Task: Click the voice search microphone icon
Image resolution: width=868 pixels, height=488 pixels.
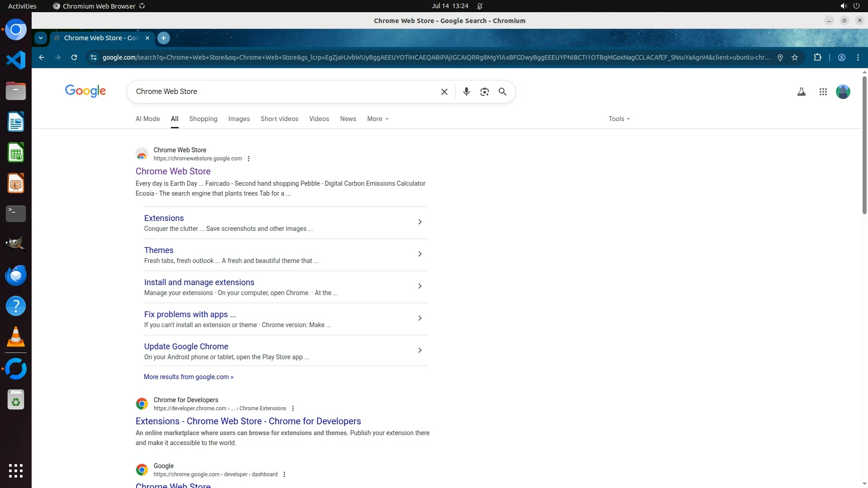Action: (x=466, y=92)
